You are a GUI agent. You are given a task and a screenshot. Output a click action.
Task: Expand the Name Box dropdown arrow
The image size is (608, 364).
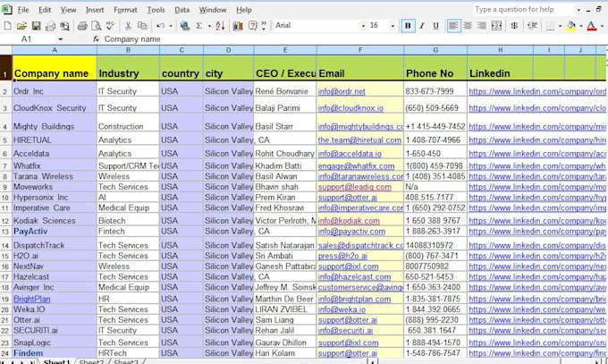click(61, 39)
